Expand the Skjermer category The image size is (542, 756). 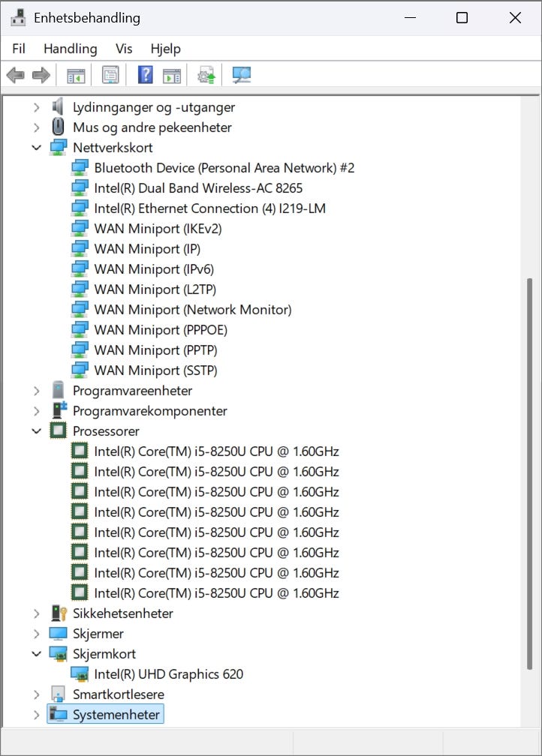[x=37, y=634]
